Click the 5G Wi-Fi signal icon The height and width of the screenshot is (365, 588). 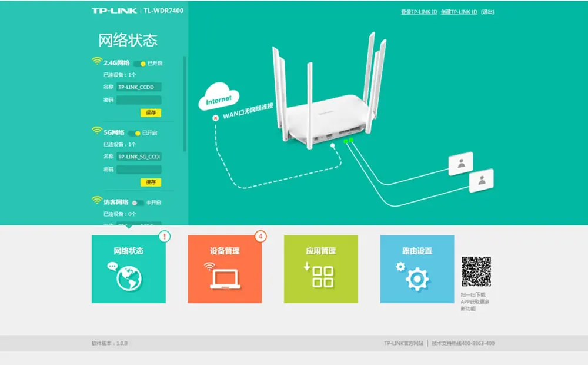(x=97, y=131)
